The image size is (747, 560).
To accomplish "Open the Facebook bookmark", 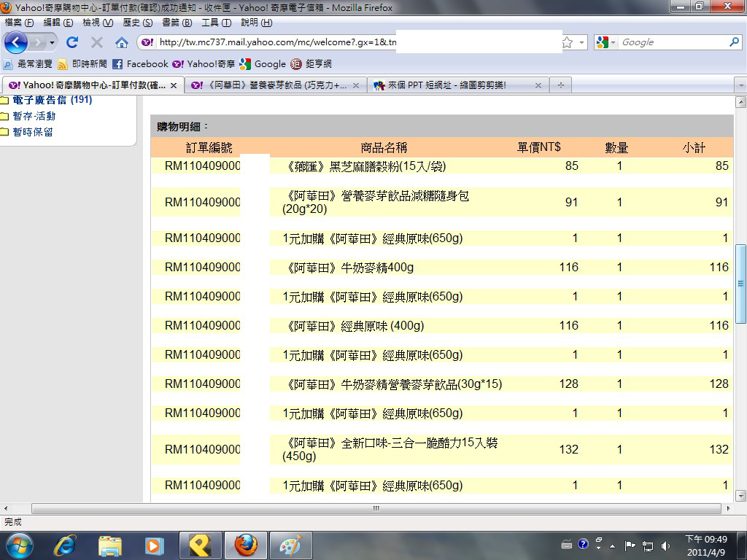I will point(141,64).
